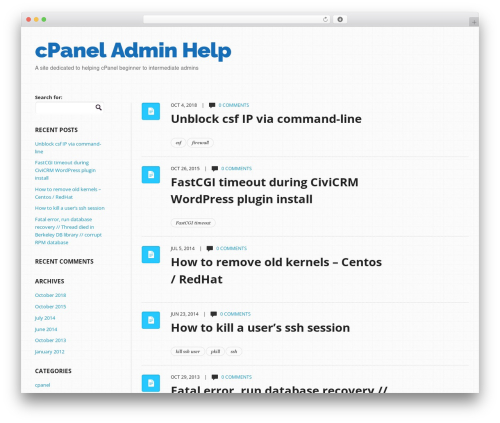Open 0 Comments link on Oct 29, 2013 post
500x423 pixels.
pos(236,377)
